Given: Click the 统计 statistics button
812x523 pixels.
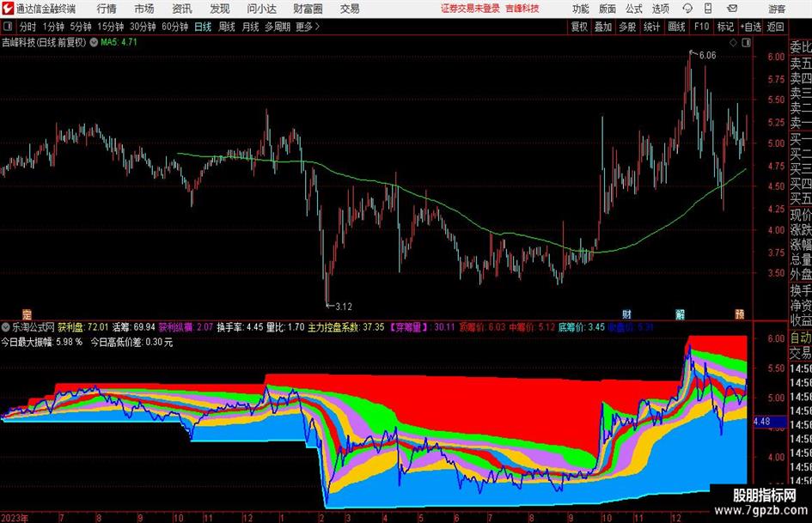Looking at the screenshot, I should click(x=651, y=27).
